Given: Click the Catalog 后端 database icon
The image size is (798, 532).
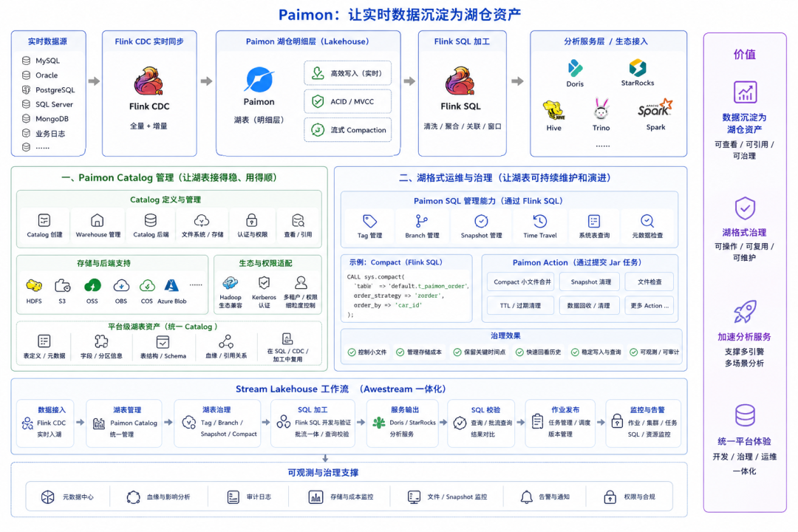Looking at the screenshot, I should [150, 220].
